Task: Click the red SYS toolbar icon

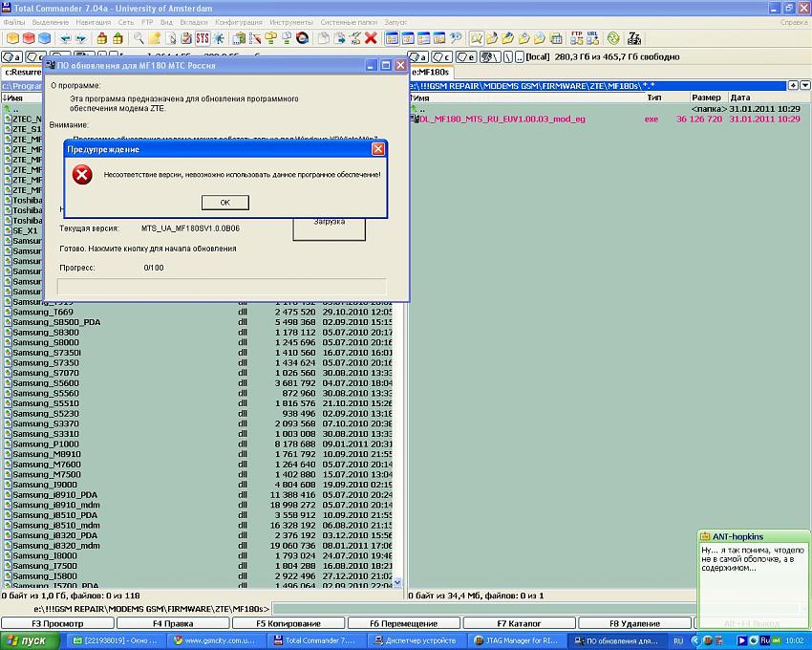Action: [x=202, y=38]
